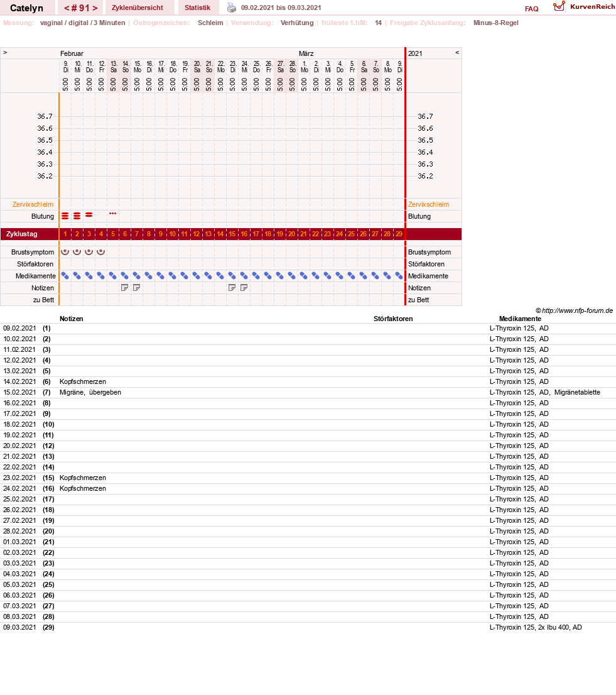Screen dimensions: 616x695
Task: Click bleeding icon on cycle day 1
Action: point(65,216)
